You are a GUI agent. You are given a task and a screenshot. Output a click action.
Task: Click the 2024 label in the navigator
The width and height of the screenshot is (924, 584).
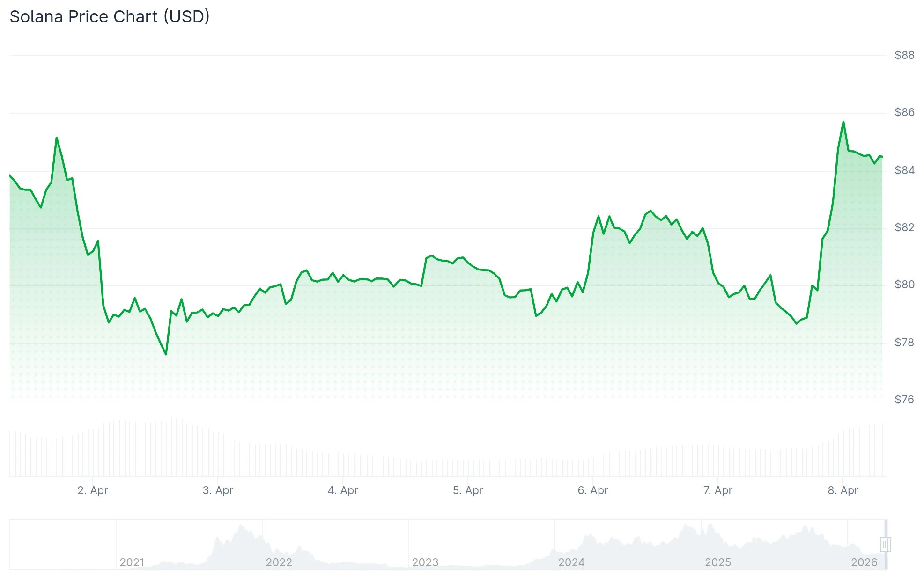[571, 562]
